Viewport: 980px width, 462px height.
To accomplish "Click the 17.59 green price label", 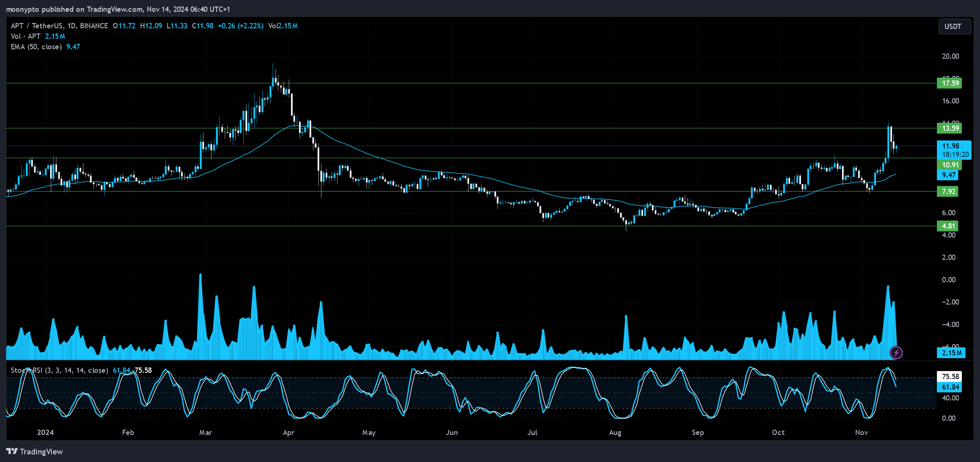I will pyautogui.click(x=950, y=83).
